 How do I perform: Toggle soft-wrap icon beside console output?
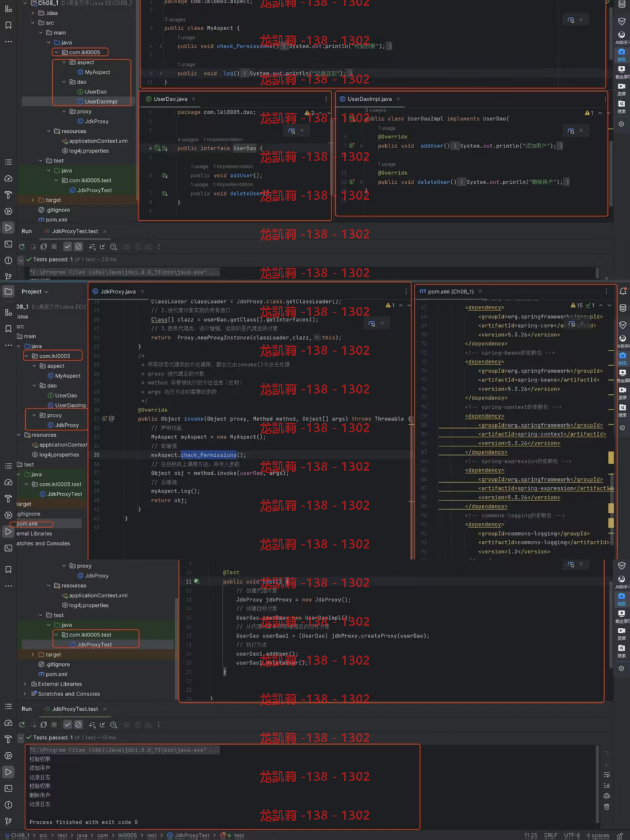point(607,775)
